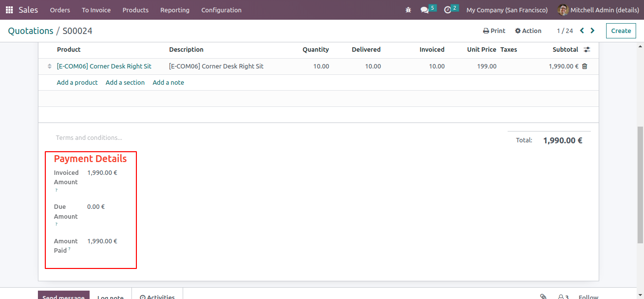The height and width of the screenshot is (299, 644).
Task: Click the Taxes column header
Action: click(509, 49)
